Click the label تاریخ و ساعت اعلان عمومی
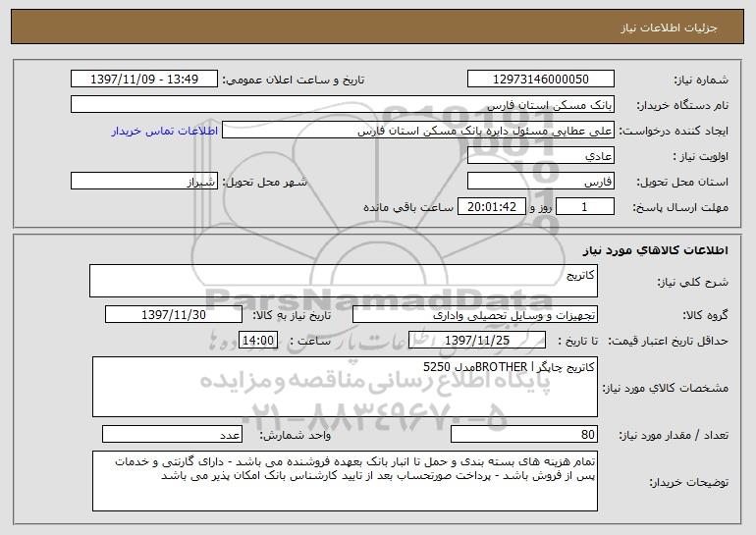This screenshot has width=756, height=535. tap(294, 80)
